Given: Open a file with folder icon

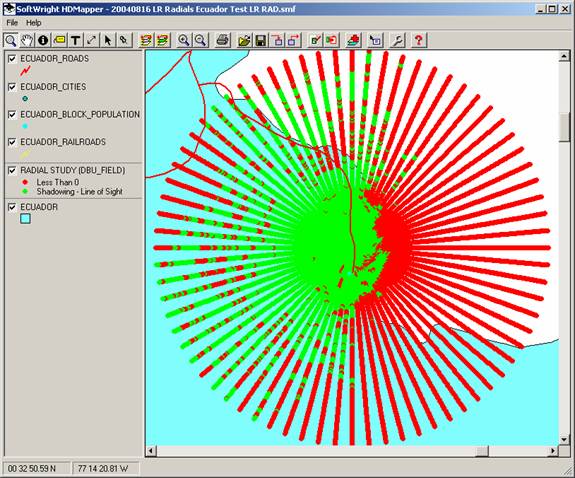Looking at the screenshot, I should (x=244, y=40).
